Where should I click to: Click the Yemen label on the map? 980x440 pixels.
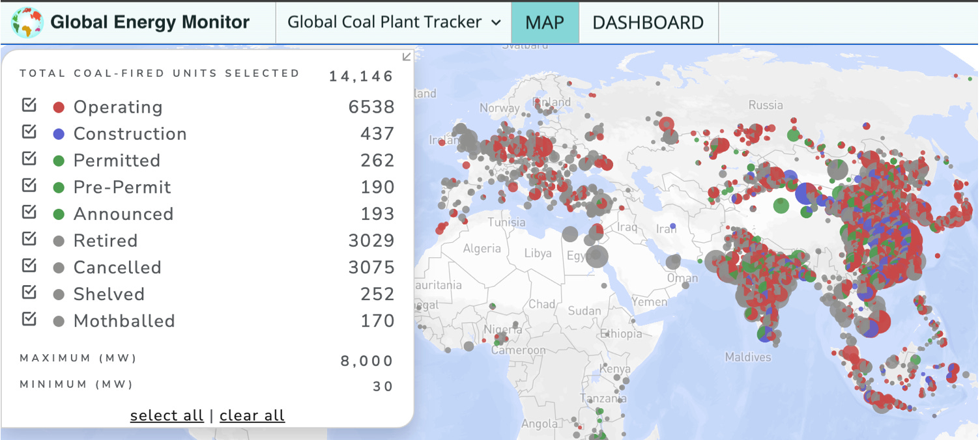(650, 301)
